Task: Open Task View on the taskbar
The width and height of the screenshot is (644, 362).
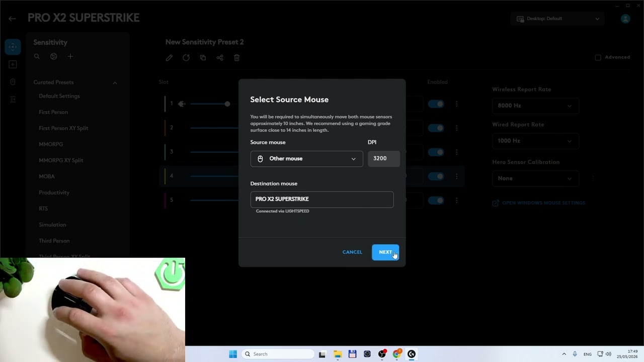Action: (322, 354)
